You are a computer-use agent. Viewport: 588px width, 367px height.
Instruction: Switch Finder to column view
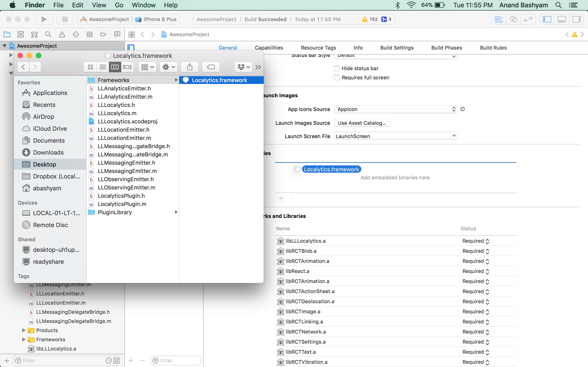coord(115,67)
